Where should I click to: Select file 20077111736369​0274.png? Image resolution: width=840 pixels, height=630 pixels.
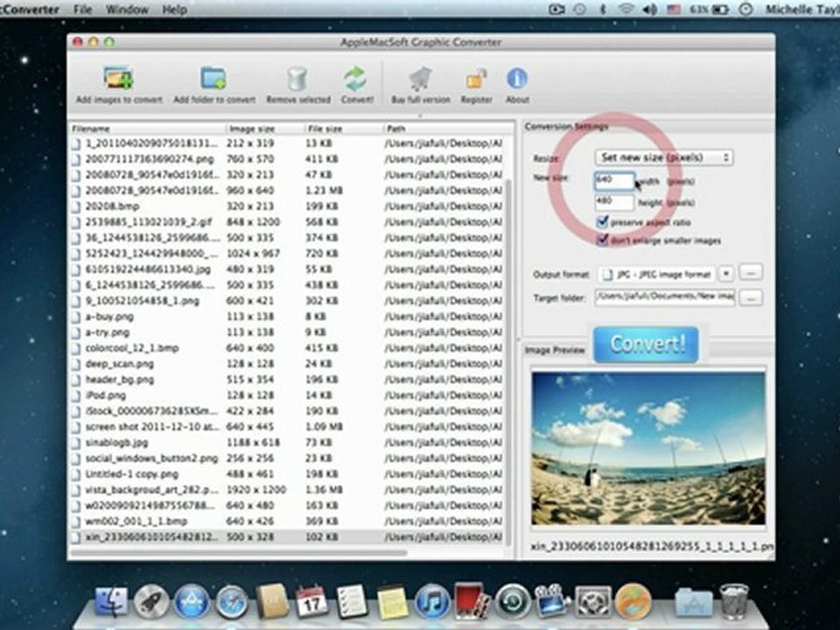(287, 159)
